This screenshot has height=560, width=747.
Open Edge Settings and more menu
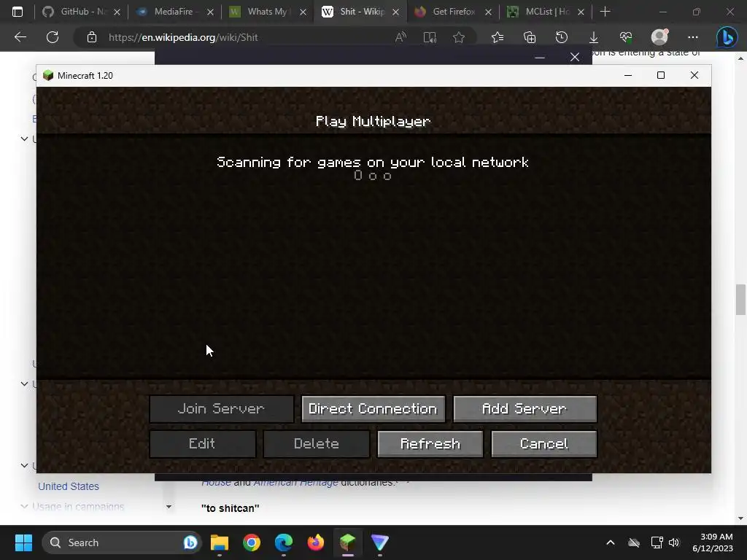click(693, 37)
